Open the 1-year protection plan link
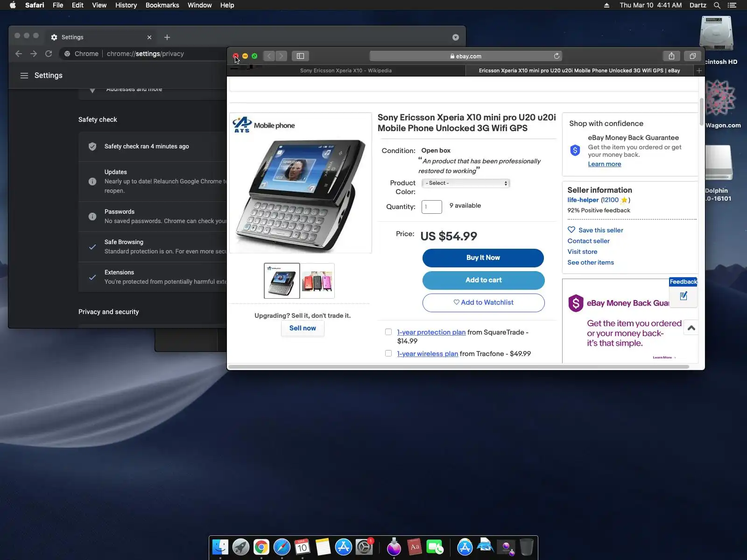This screenshot has height=560, width=747. (x=431, y=332)
